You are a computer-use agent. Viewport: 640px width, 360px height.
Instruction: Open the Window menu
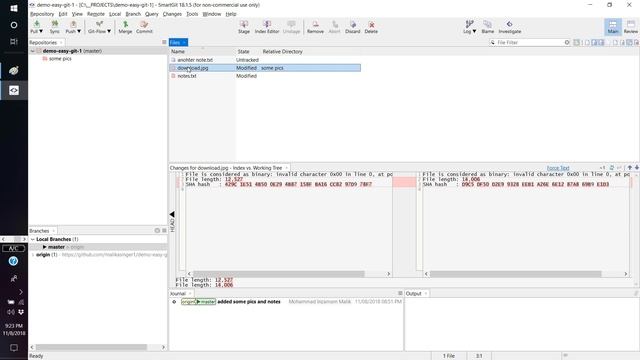point(211,14)
